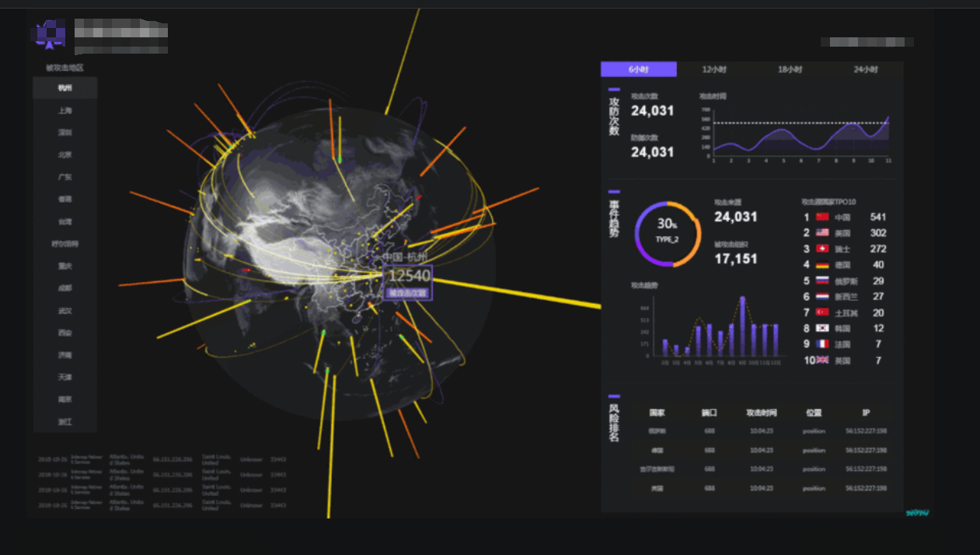Switch to the 12小时 tab
The image size is (980, 555).
point(714,70)
